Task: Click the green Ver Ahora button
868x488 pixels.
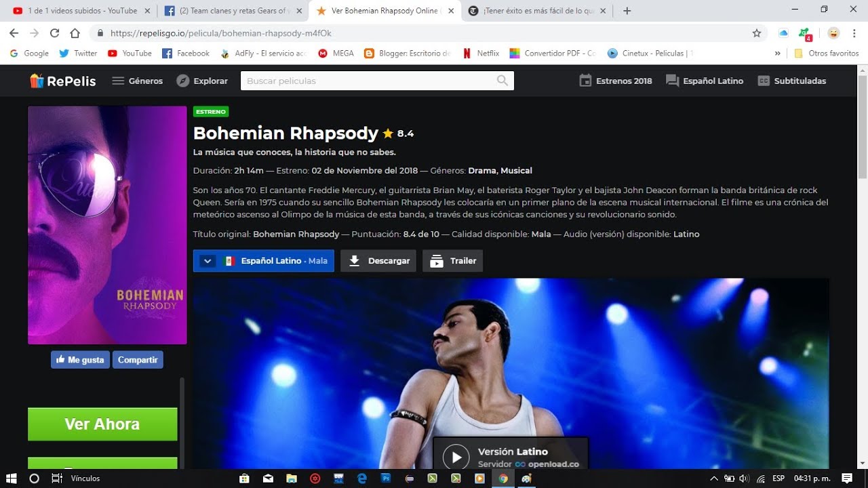Action: point(102,424)
